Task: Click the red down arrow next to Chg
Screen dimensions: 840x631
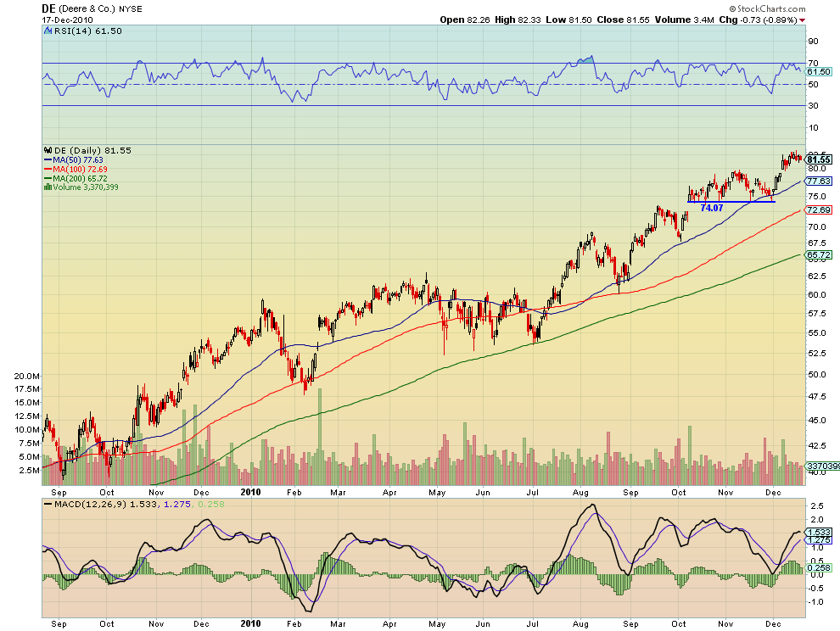Action: pos(802,20)
